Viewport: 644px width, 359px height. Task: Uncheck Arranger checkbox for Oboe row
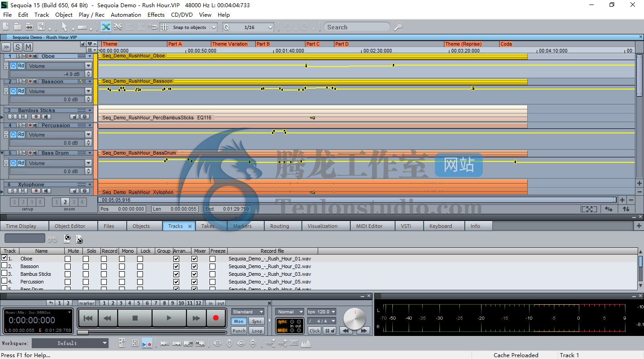pos(176,259)
